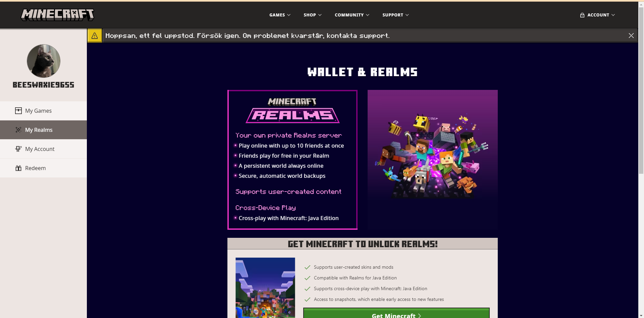Open the Account dropdown in header
The image size is (644, 318).
coord(597,15)
